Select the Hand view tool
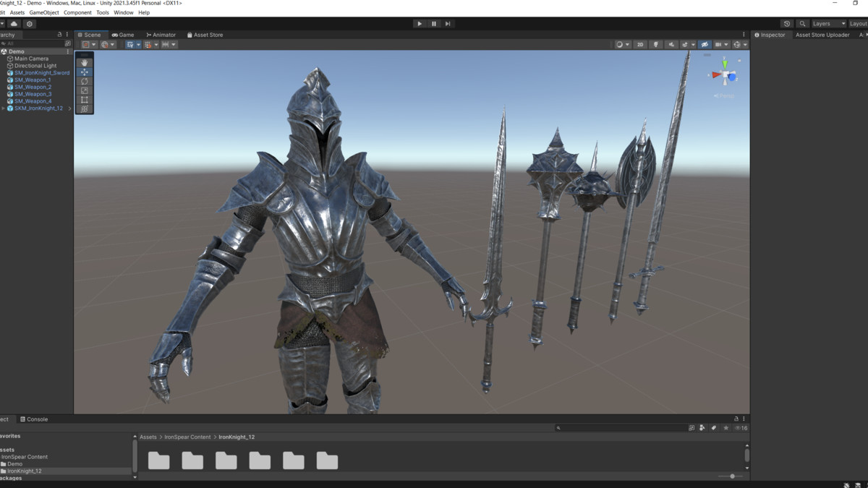 click(x=85, y=63)
